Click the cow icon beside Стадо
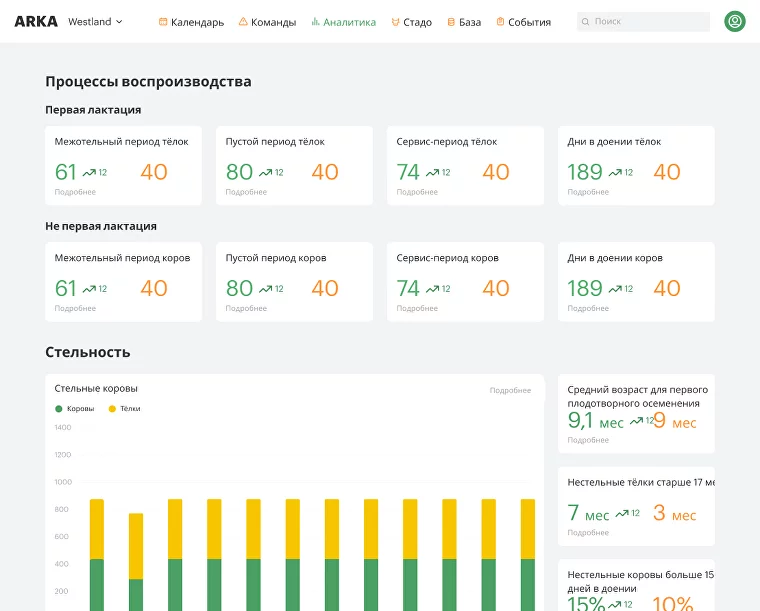760x611 pixels. (395, 22)
